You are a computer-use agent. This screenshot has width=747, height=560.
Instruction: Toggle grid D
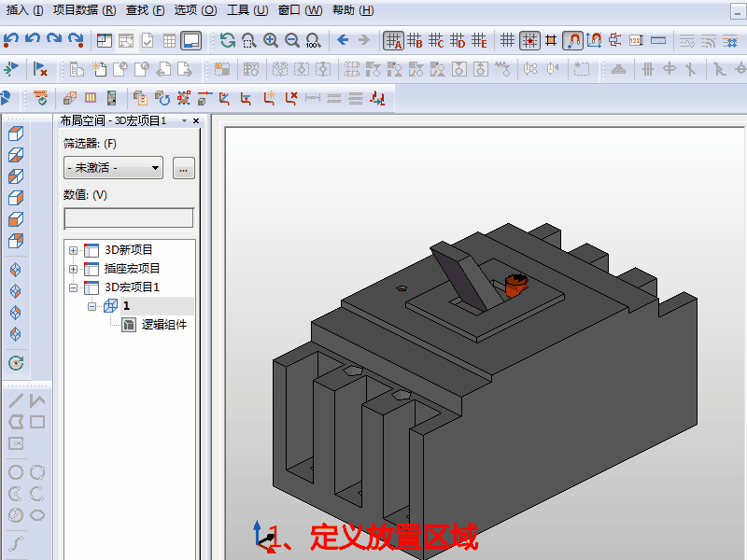[x=458, y=40]
